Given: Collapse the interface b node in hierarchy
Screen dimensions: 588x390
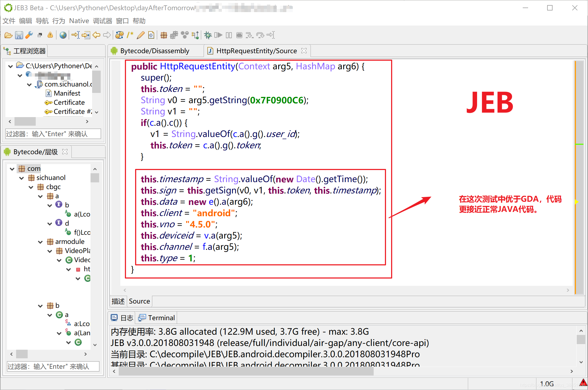Looking at the screenshot, I should pos(50,205).
